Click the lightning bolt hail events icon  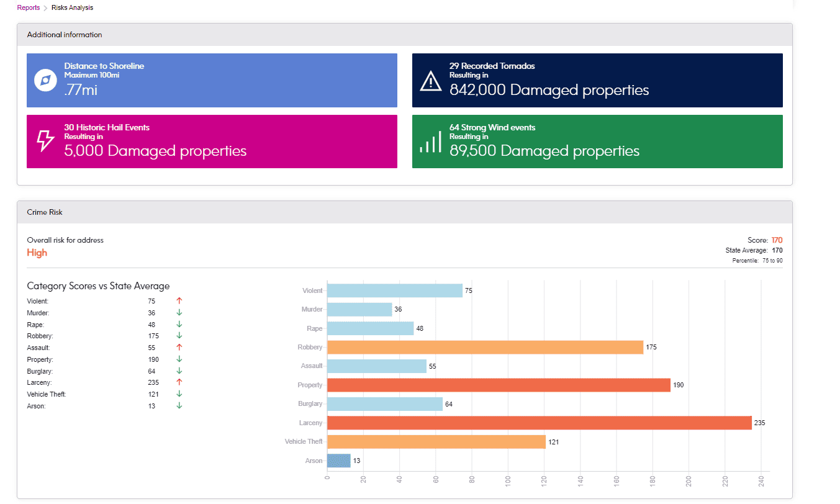pos(45,142)
